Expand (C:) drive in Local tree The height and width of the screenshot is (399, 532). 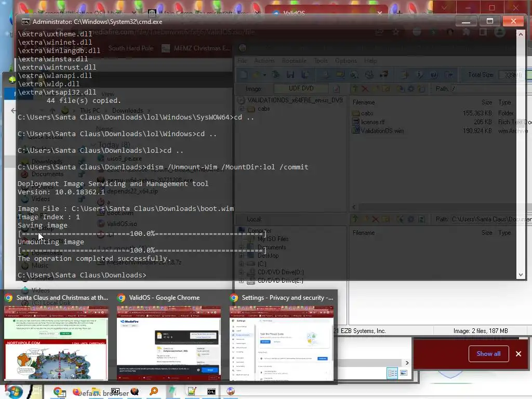click(242, 264)
